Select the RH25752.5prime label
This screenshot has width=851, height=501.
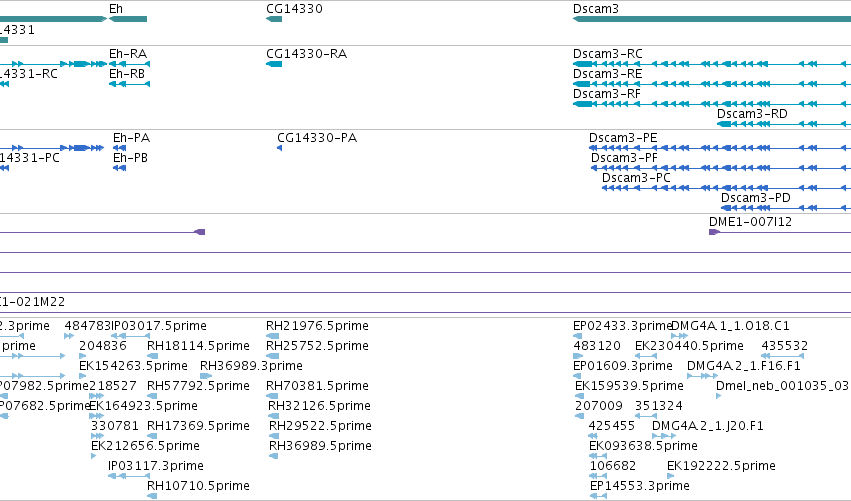(317, 346)
